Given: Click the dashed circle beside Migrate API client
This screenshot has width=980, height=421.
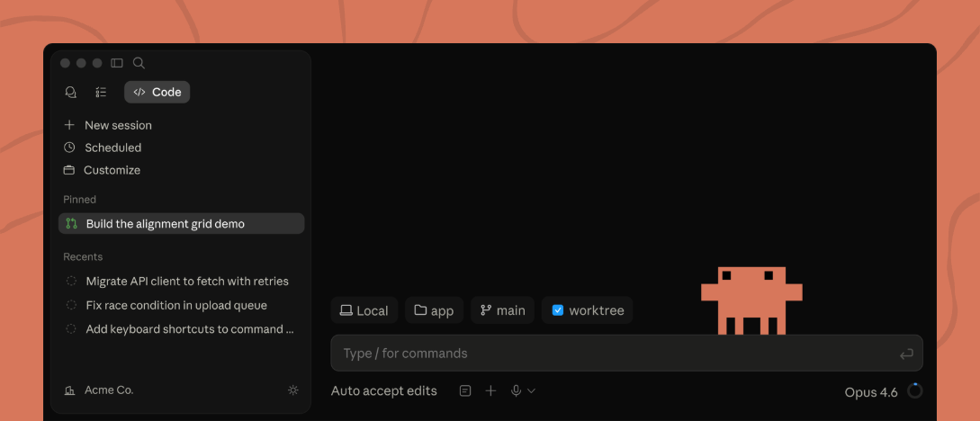Looking at the screenshot, I should click(71, 281).
